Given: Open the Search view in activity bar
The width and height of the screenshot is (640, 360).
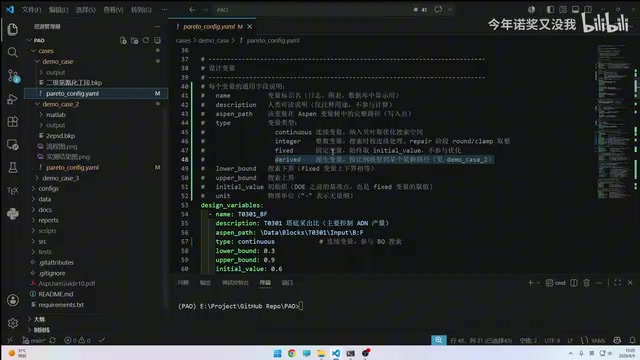Looking at the screenshot, I should (x=13, y=52).
